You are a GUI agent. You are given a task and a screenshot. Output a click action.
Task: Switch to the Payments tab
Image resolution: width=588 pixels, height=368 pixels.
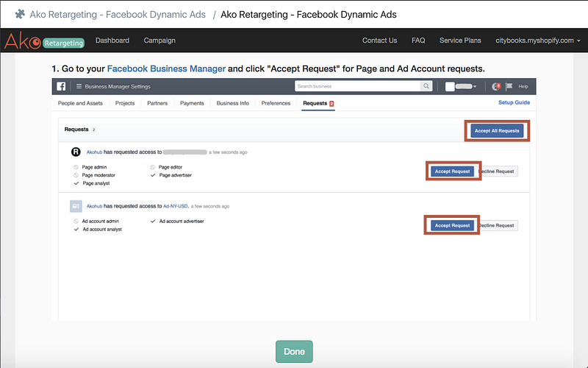click(192, 103)
